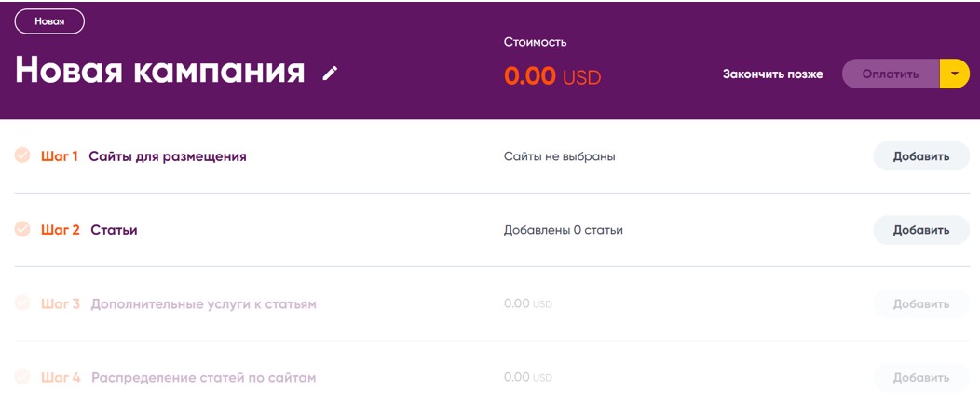Select the Распределение статей по сайтам step
Image resolution: width=980 pixels, height=404 pixels.
tap(203, 378)
